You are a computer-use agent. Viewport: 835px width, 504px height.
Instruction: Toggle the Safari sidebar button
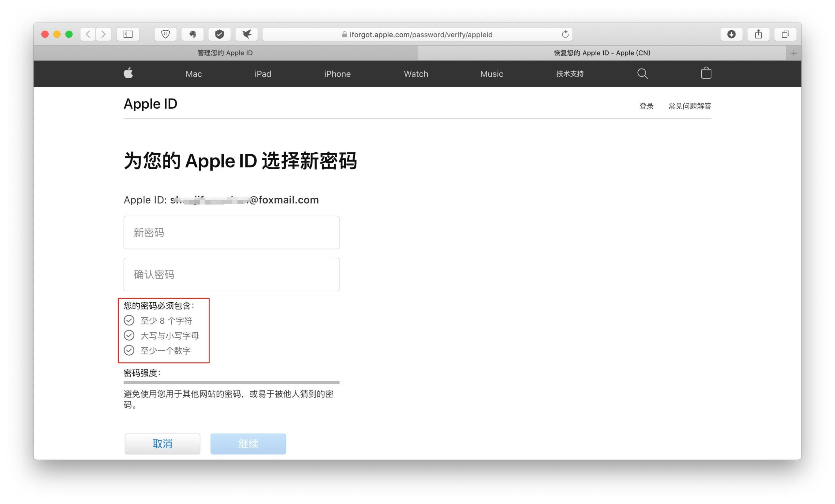point(128,34)
